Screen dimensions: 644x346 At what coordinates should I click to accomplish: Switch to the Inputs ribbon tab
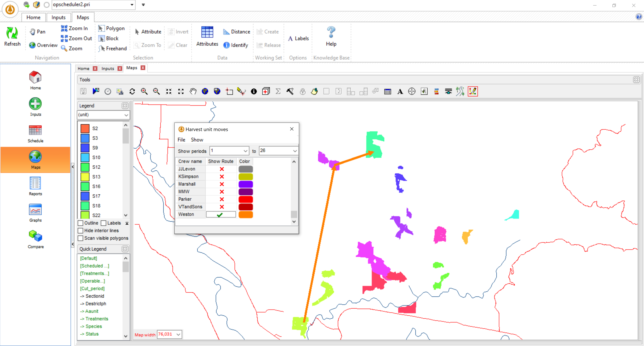click(58, 17)
